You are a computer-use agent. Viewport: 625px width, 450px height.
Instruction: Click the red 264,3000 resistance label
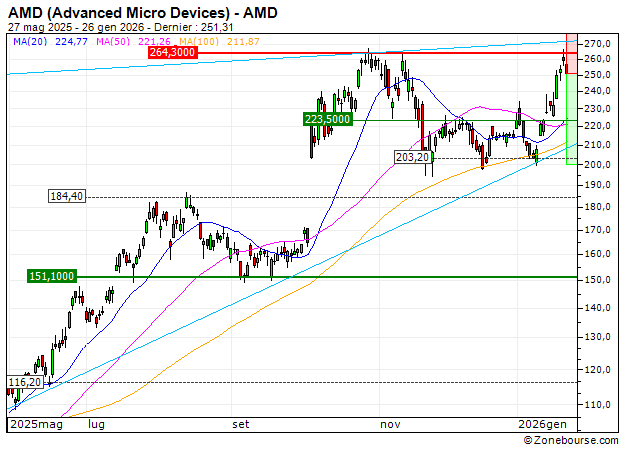click(x=170, y=52)
